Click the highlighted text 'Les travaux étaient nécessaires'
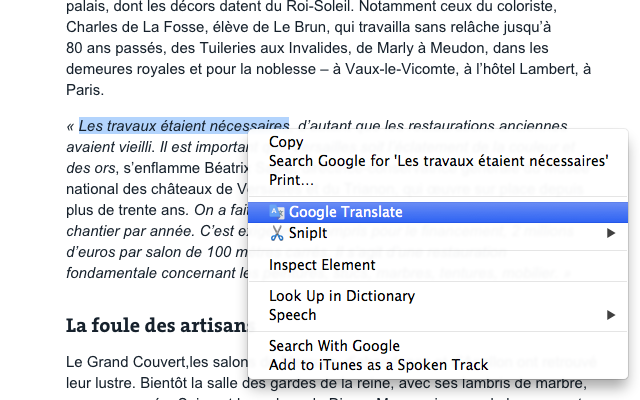 pyautogui.click(x=184, y=126)
